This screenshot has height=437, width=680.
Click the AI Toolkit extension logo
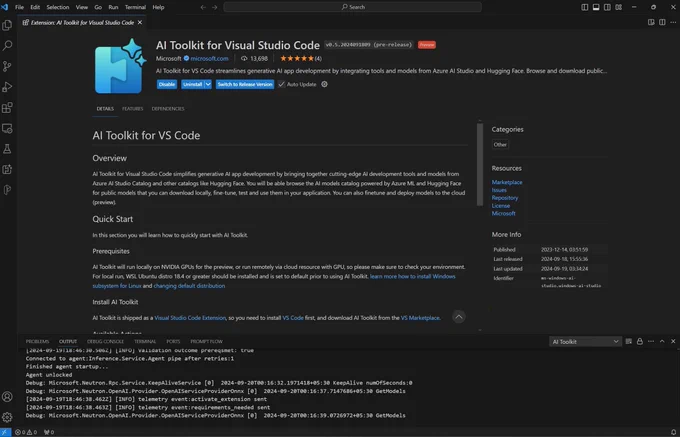120,65
